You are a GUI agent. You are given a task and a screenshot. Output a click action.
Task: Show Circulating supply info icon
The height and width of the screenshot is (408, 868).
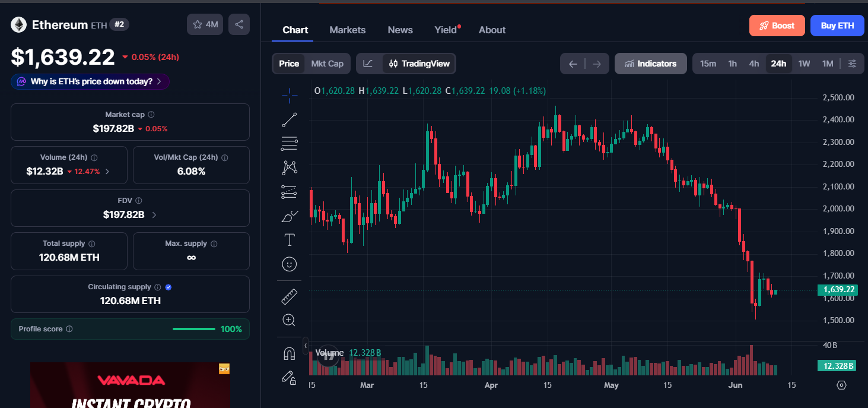tap(157, 287)
